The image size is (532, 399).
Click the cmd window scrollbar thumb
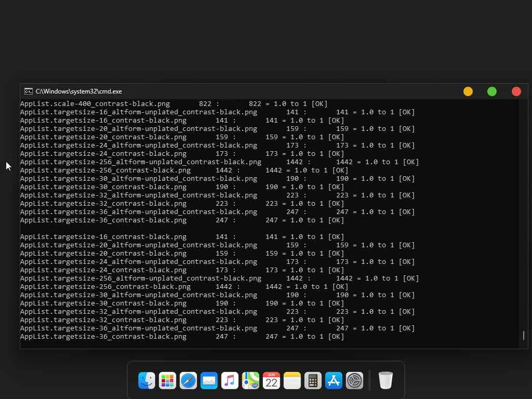pyautogui.click(x=524, y=335)
